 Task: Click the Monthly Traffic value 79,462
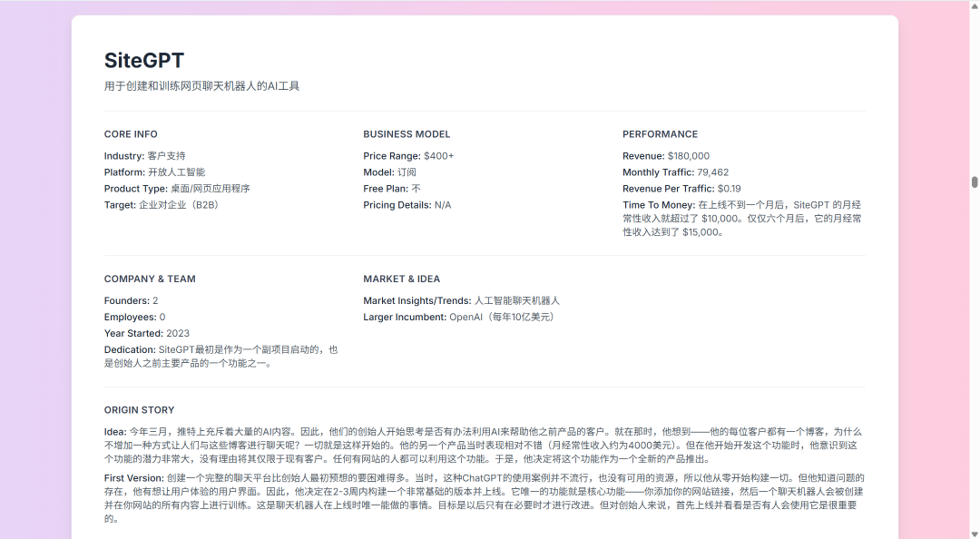tap(712, 172)
